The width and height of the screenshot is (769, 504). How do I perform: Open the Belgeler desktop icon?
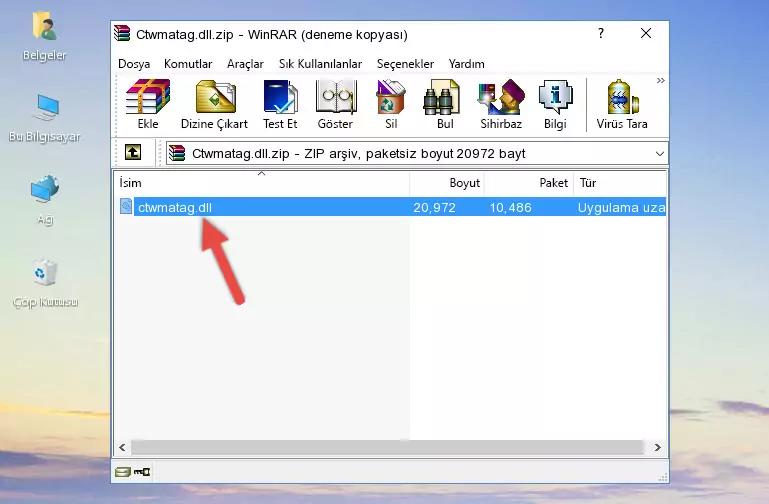45,37
